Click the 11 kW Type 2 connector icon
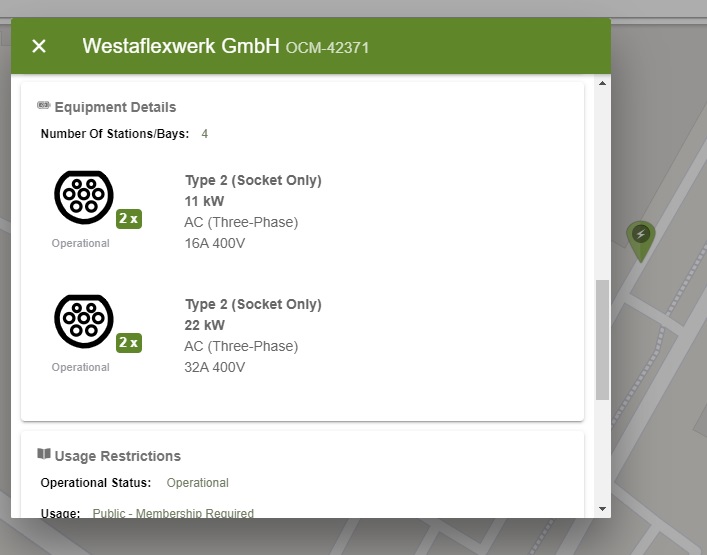 pos(84,197)
